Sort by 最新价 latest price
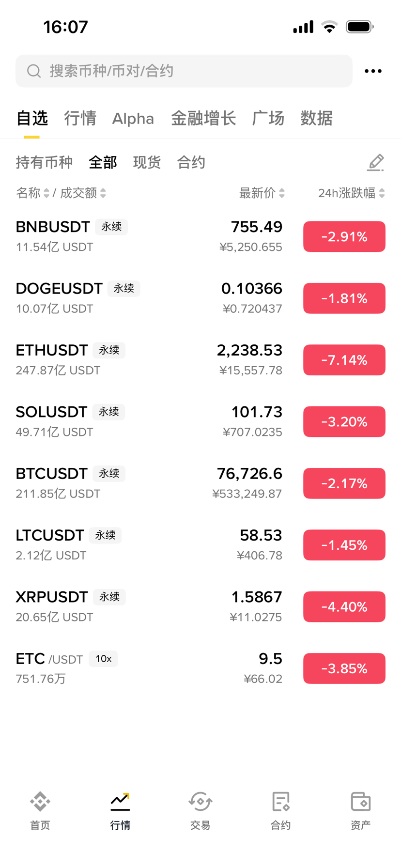This screenshot has width=401, height=868. coord(262,193)
